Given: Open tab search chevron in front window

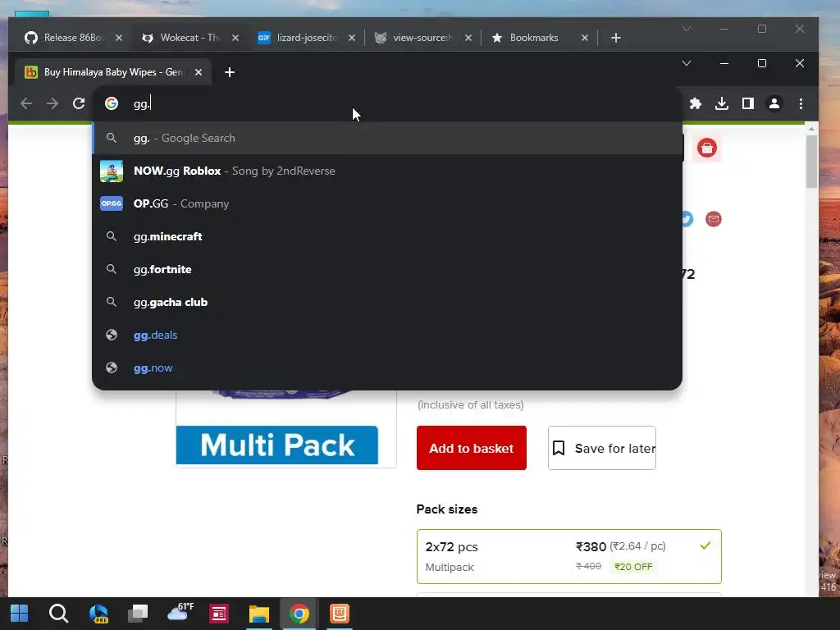Looking at the screenshot, I should (x=687, y=63).
